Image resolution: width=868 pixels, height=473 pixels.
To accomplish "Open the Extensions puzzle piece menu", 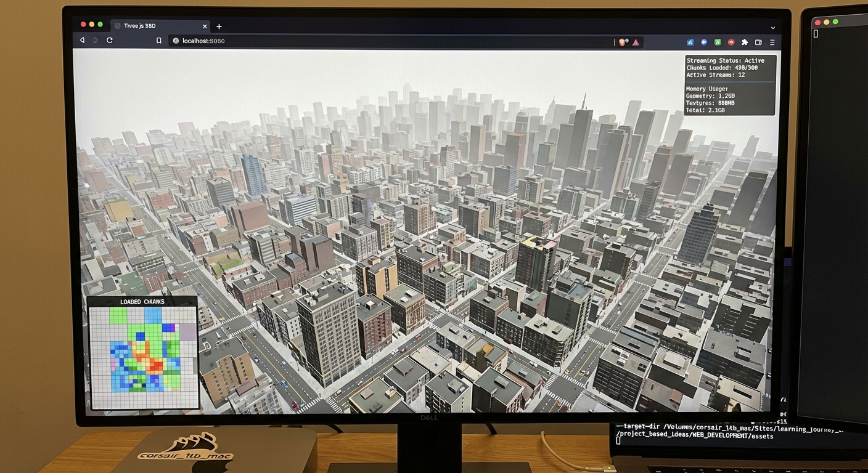I will tap(745, 42).
